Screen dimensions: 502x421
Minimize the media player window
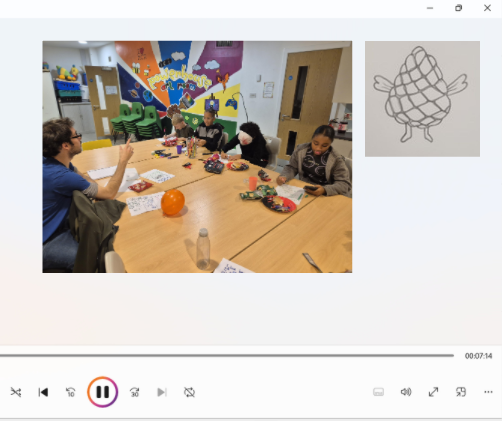pyautogui.click(x=430, y=8)
